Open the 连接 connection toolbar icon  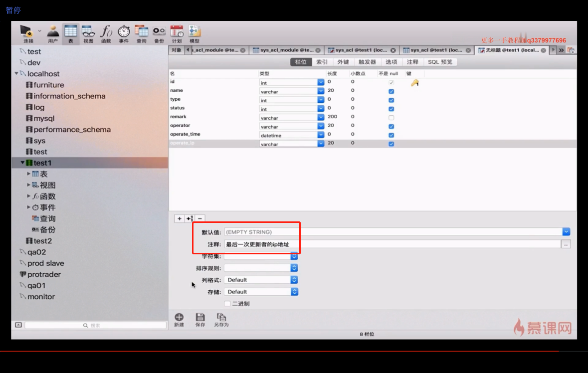(28, 34)
